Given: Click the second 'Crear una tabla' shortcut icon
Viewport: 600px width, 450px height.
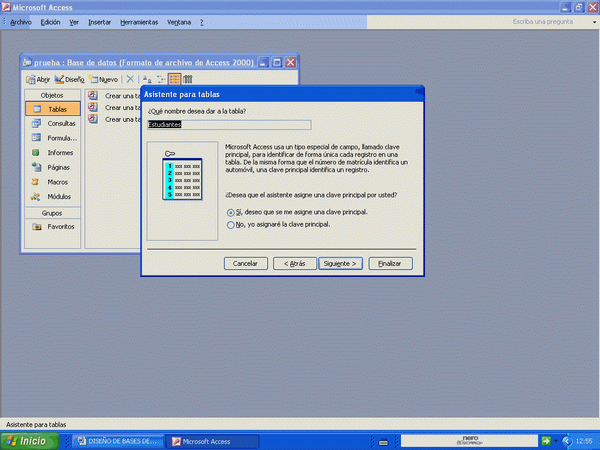Looking at the screenshot, I should 93,107.
